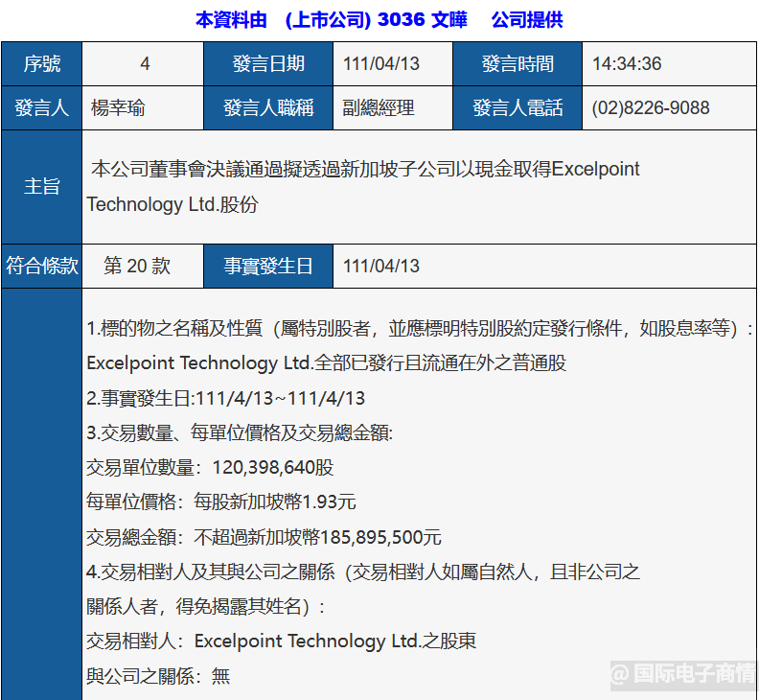The height and width of the screenshot is (700, 759).
Task: Click the line 每單位價格: 每股新加坡幣1.93元
Action: (x=221, y=502)
